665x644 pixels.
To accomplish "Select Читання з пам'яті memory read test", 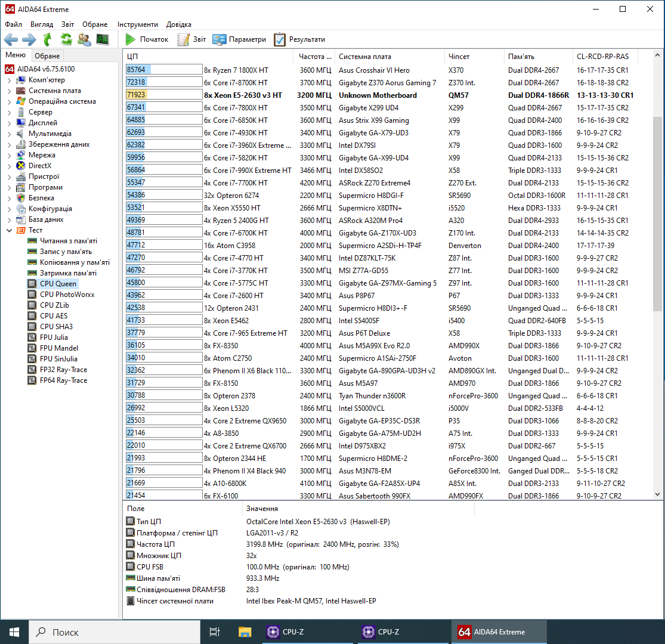I will pos(68,241).
